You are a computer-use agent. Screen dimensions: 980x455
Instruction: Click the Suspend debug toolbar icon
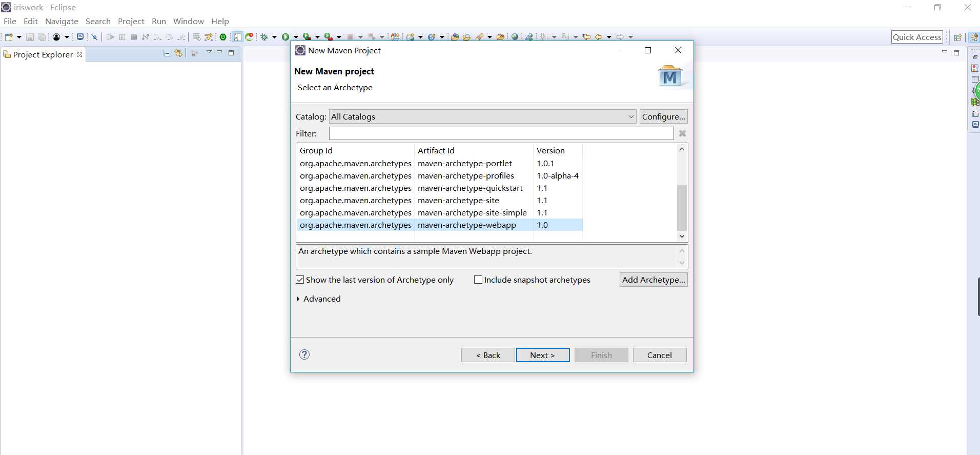tap(122, 37)
